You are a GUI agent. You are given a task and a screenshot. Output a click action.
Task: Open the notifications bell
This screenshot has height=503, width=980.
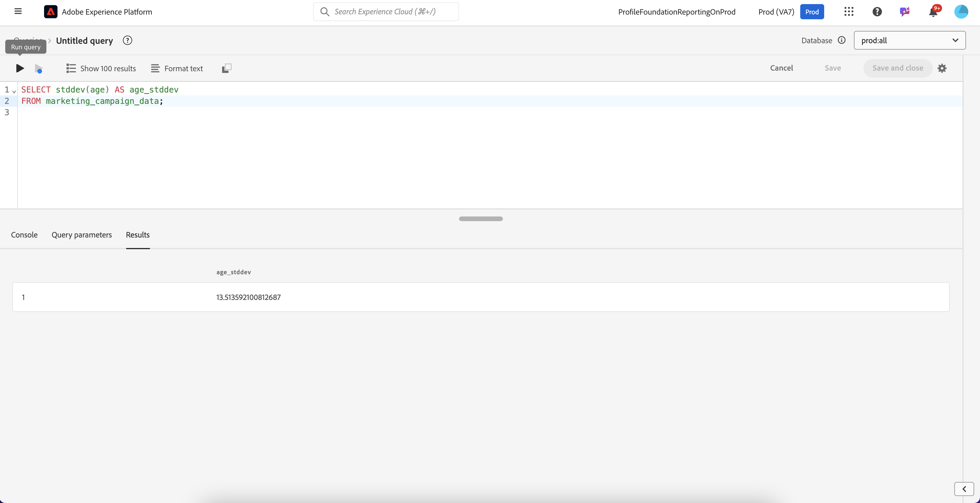coord(933,12)
